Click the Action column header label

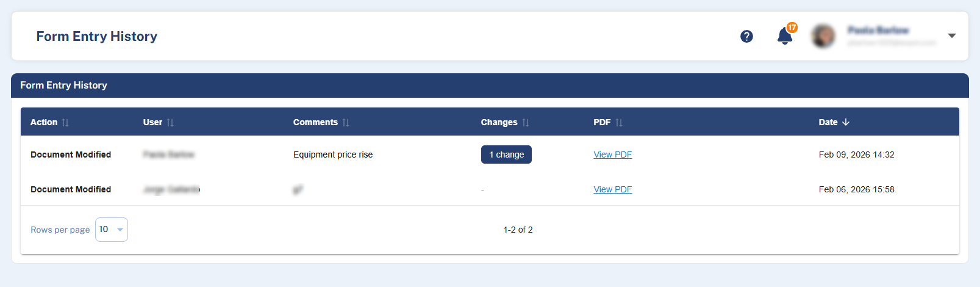(x=44, y=122)
